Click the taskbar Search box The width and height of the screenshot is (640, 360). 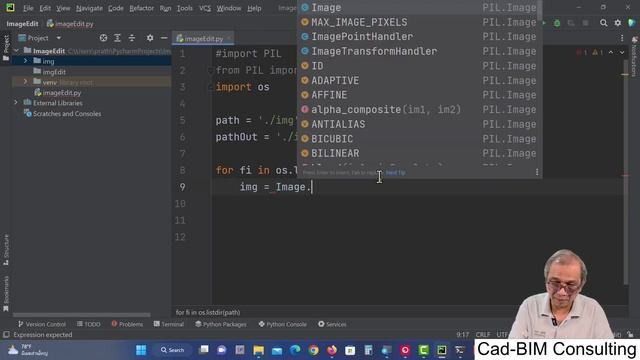coord(173,350)
